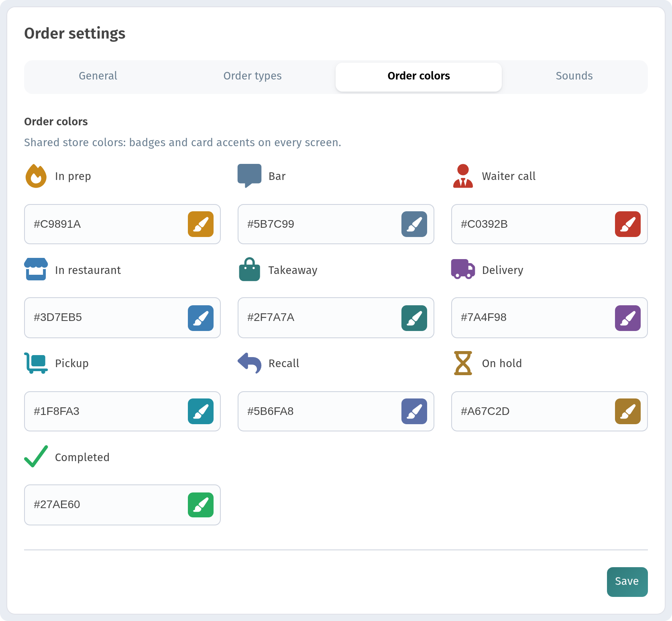Screen dimensions: 672x621
Task: Select the Order colors tab
Action: click(419, 76)
